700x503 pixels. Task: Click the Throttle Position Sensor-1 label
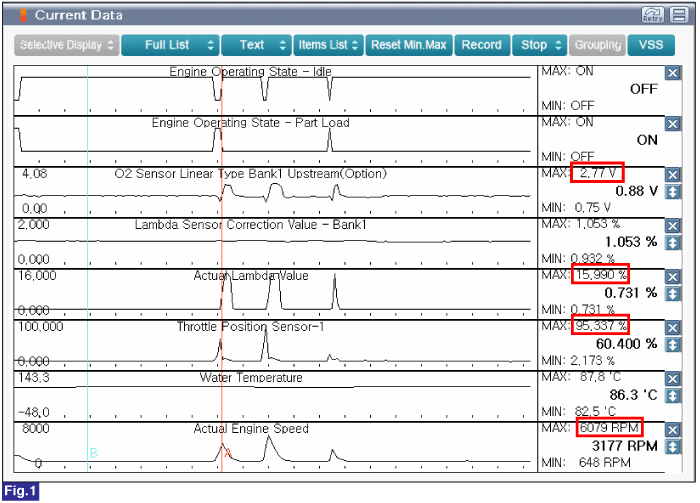(250, 327)
